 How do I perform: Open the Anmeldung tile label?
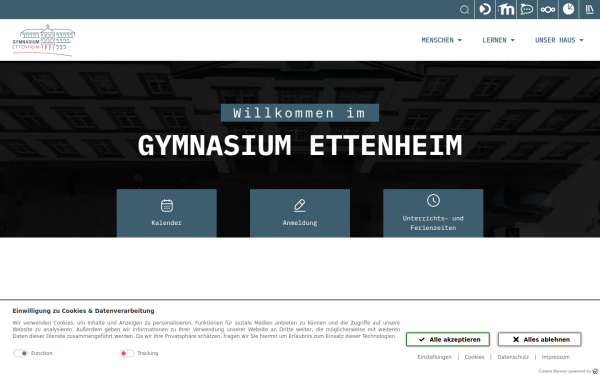tap(300, 223)
